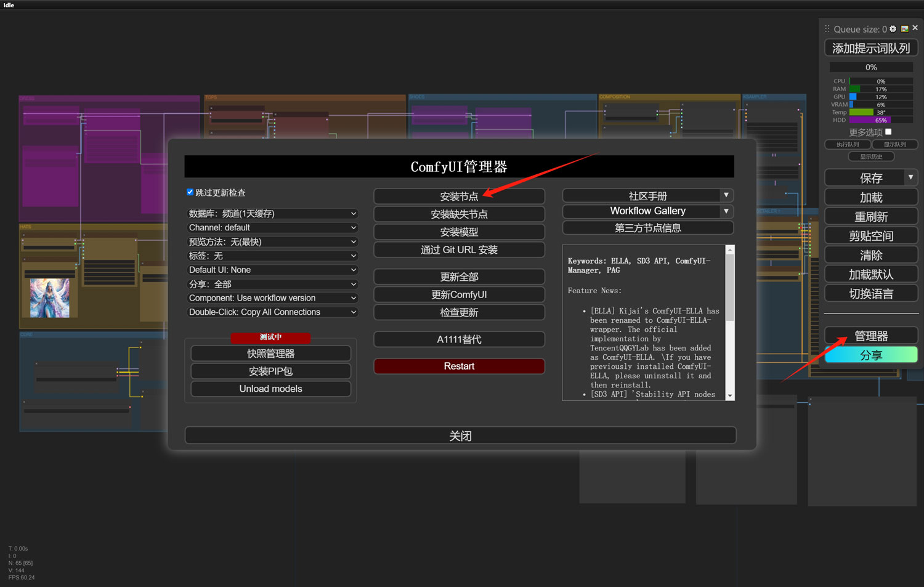Expand the Workflow Gallery arrow
Screen dimensions: 924x587
tap(726, 211)
